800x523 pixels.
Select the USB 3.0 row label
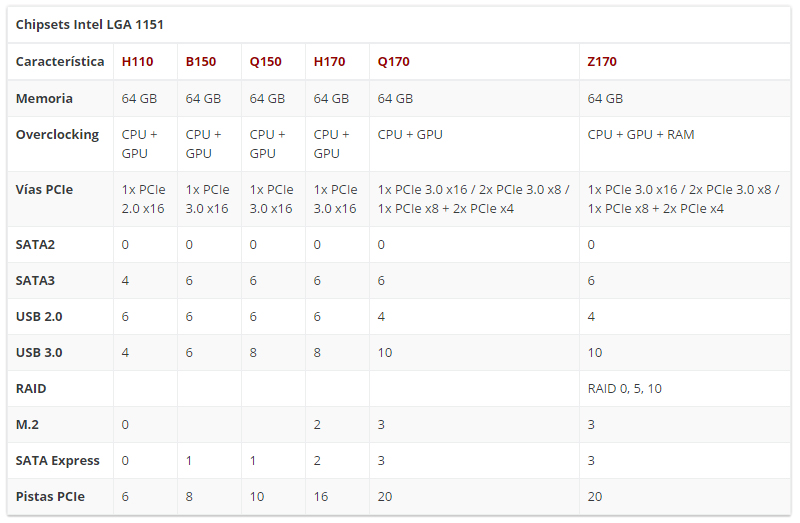pos(39,353)
